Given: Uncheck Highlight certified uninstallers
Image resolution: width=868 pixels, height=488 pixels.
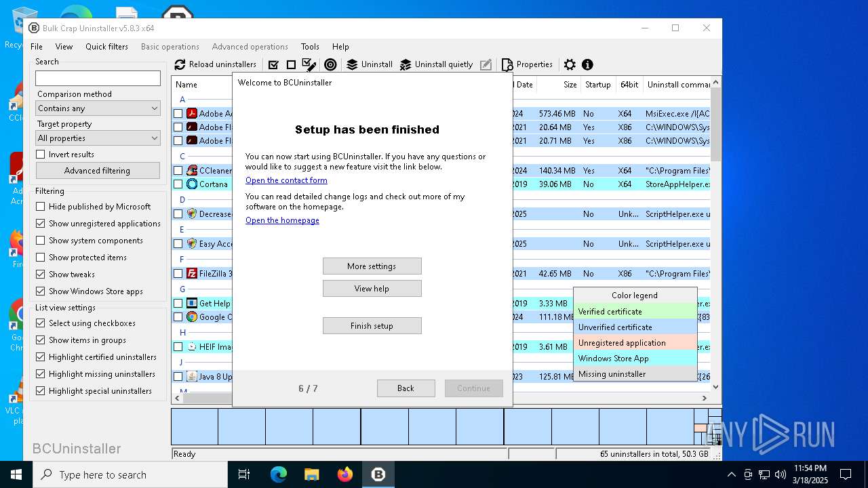Looking at the screenshot, I should [x=41, y=357].
